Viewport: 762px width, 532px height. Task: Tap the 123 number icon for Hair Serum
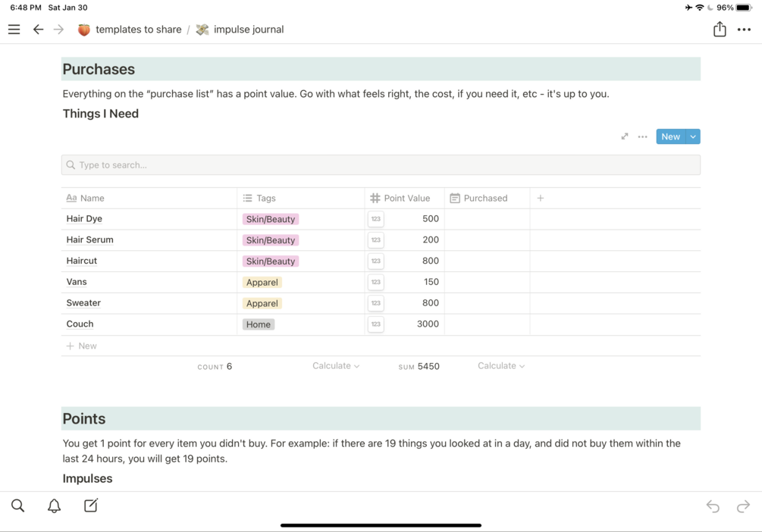(375, 239)
